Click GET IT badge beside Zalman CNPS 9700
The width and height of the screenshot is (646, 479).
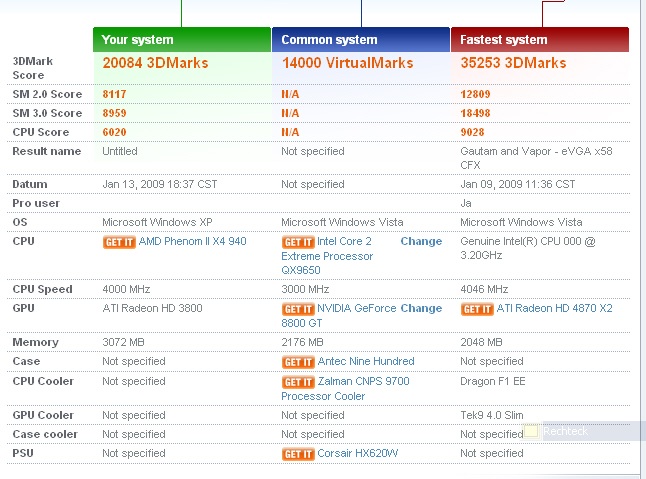[298, 382]
